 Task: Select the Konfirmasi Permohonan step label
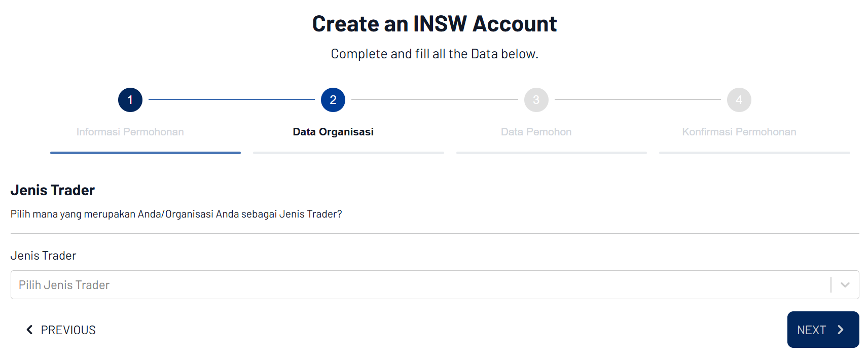tap(739, 132)
